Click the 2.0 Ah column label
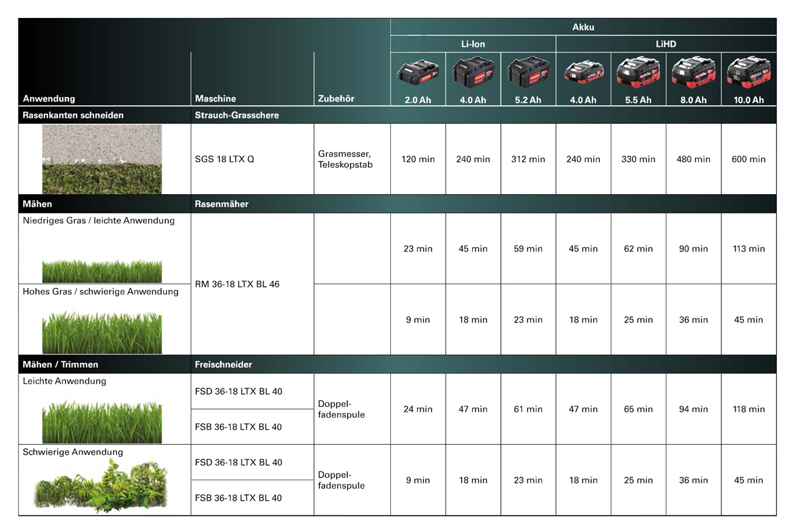The image size is (798, 532). point(418,100)
